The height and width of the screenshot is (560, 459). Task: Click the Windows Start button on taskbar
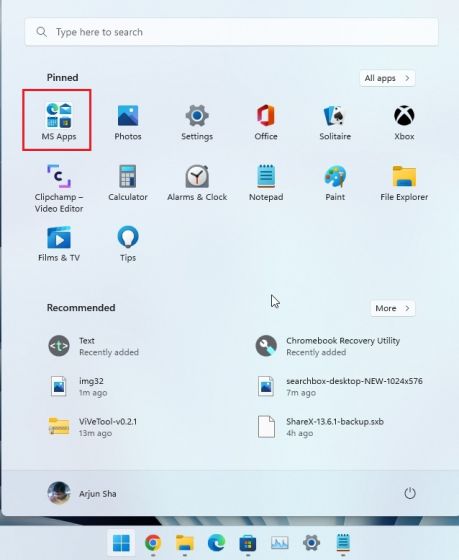[x=121, y=543]
